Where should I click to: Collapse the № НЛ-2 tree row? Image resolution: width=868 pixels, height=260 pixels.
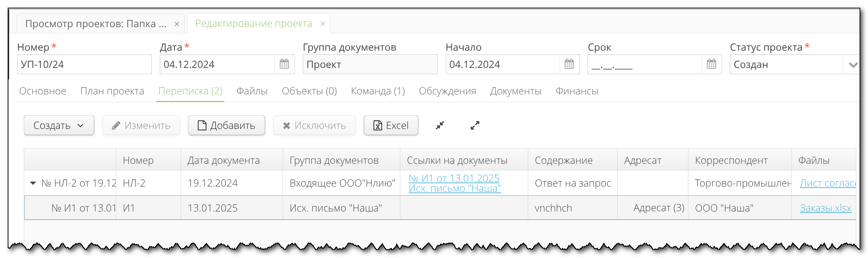(x=33, y=183)
